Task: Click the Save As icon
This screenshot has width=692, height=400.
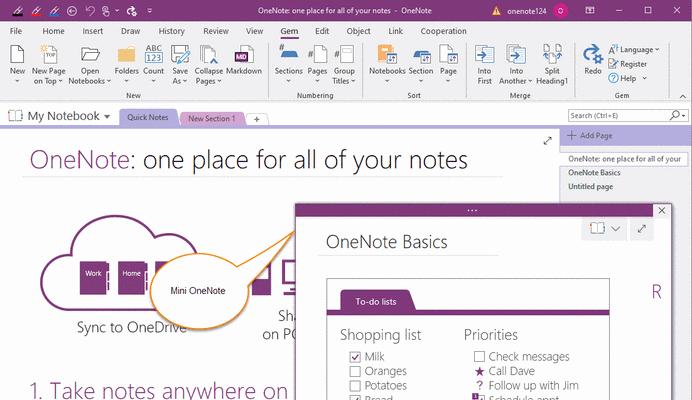Action: pos(180,54)
